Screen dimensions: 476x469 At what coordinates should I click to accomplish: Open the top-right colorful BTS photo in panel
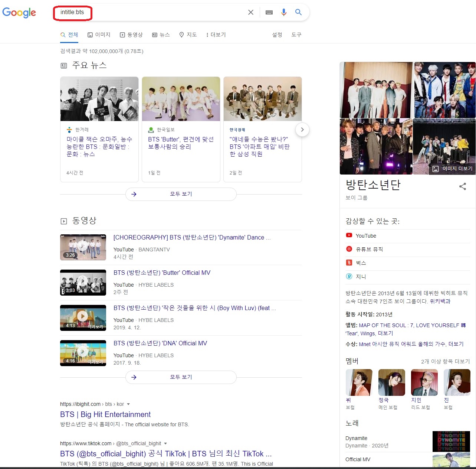[x=444, y=90]
